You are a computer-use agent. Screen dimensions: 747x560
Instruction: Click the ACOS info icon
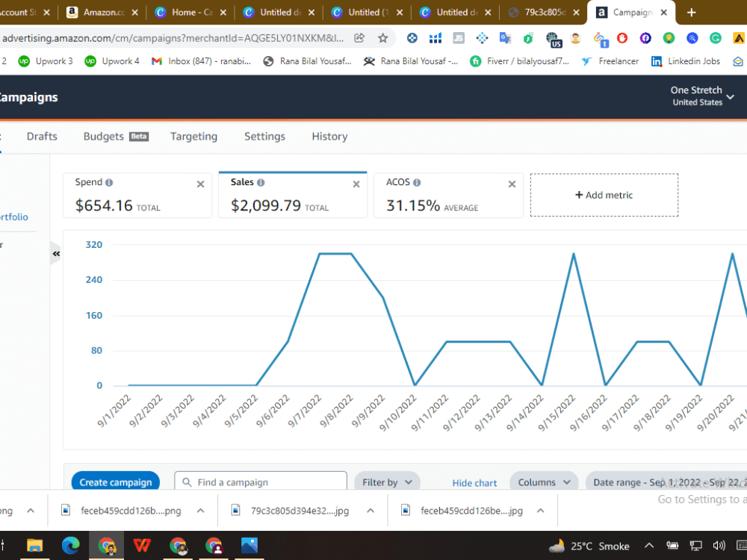pos(417,182)
